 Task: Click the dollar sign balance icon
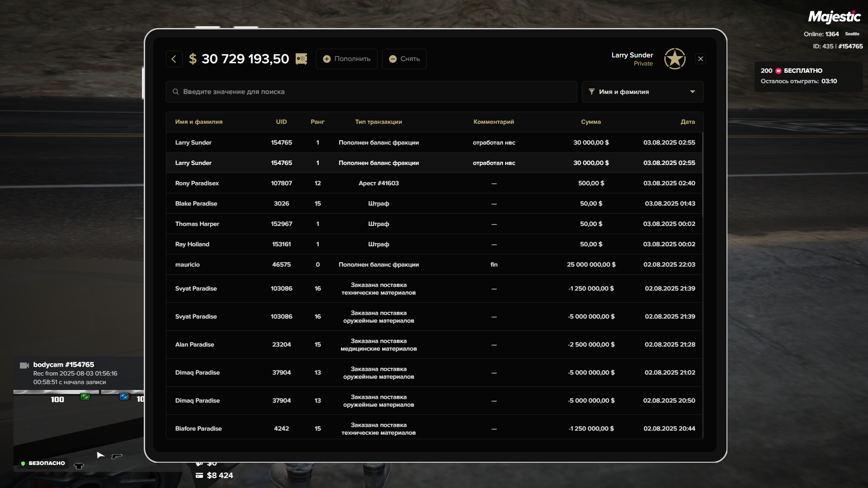(x=193, y=59)
